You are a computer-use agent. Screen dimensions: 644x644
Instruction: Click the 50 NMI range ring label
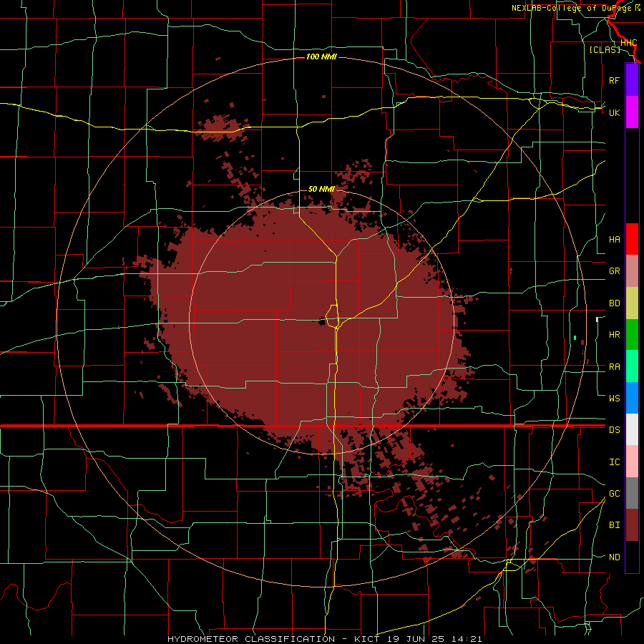tap(321, 189)
